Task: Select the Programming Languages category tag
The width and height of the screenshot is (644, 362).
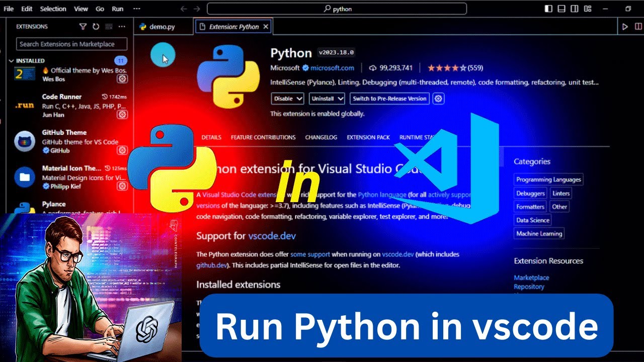Action: 548,179
